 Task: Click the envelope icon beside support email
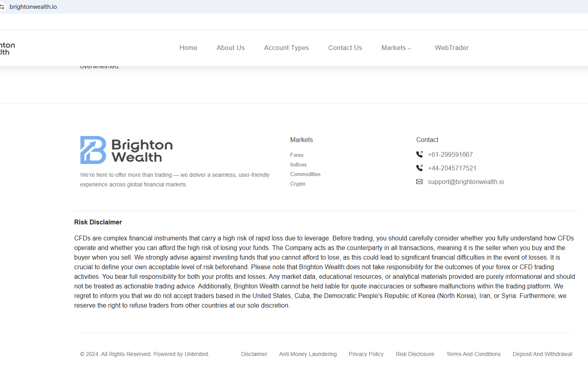(420, 182)
